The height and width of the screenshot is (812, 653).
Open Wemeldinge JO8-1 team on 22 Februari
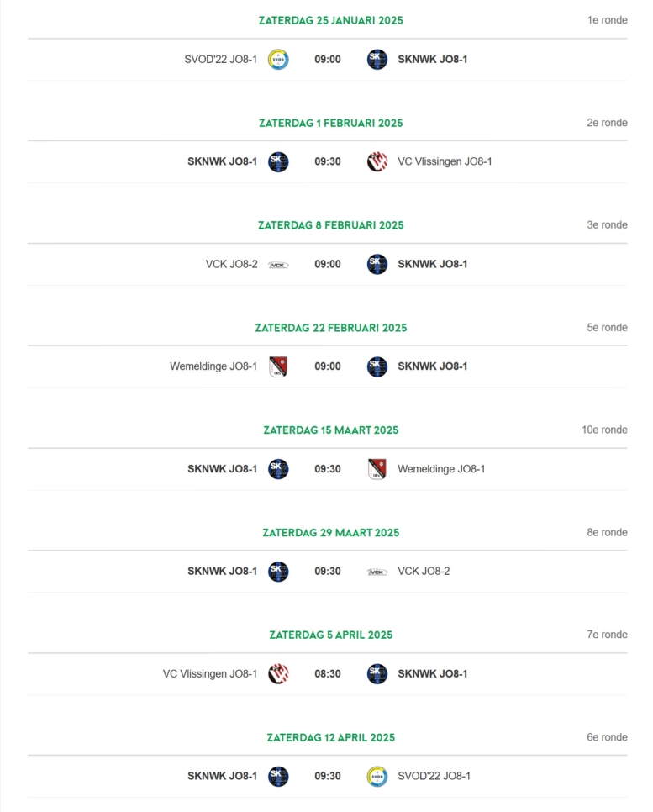tap(213, 366)
